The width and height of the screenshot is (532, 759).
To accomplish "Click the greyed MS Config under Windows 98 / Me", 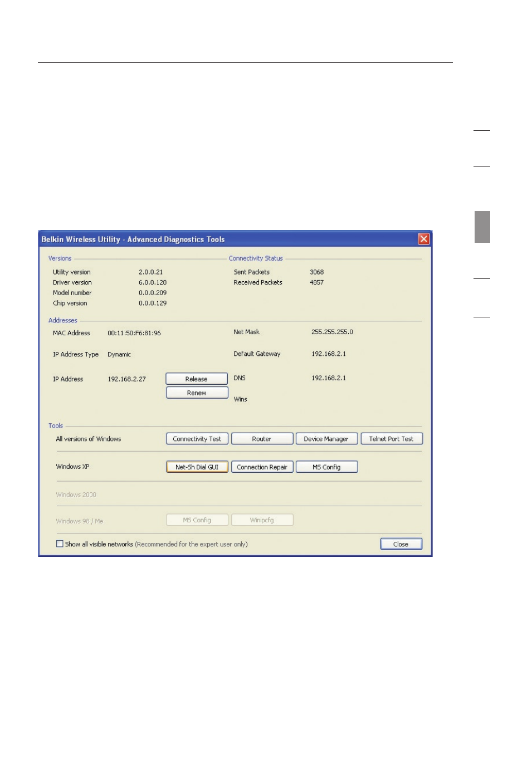I will tap(197, 520).
